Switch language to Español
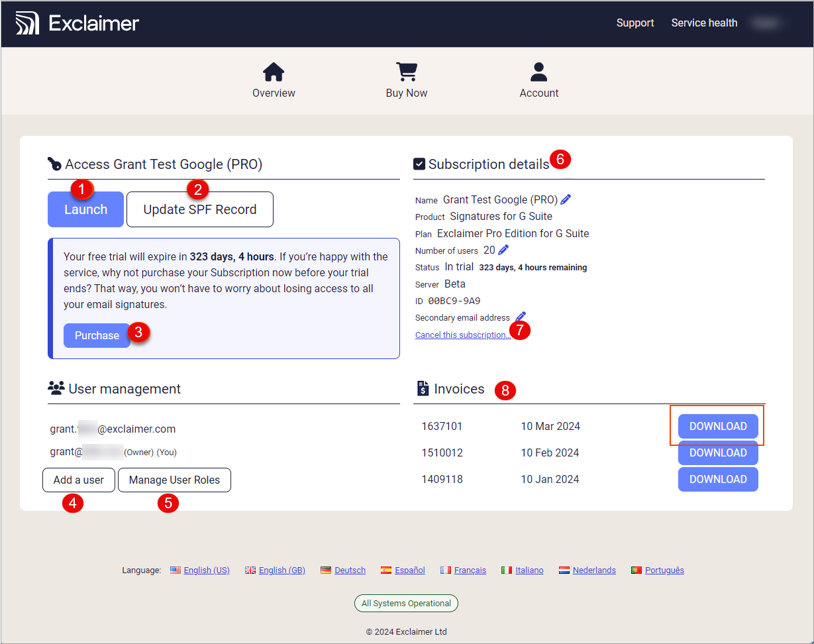Image resolution: width=814 pixels, height=644 pixels. [x=409, y=570]
